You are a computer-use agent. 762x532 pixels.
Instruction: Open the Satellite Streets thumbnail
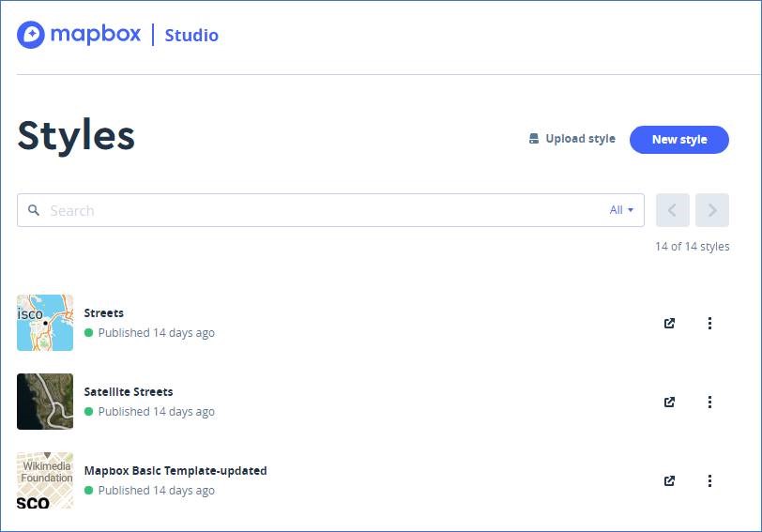click(45, 402)
